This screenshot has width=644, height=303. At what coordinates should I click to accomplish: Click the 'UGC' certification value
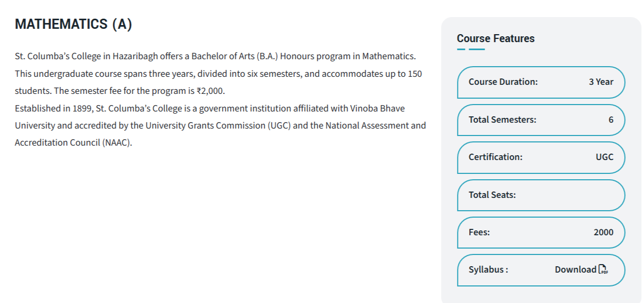[605, 157]
